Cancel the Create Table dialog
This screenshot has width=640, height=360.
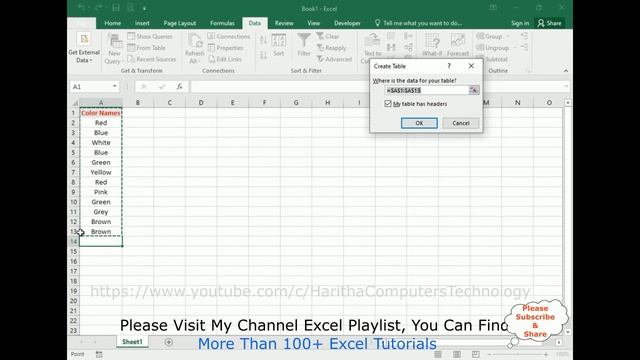click(x=461, y=123)
